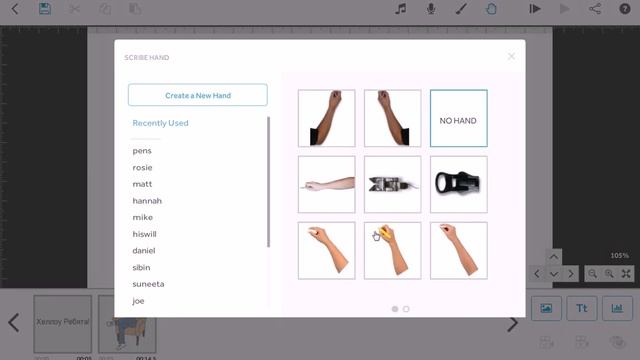
Task: Click the paintbrush icon in toolbar
Action: pos(461,9)
